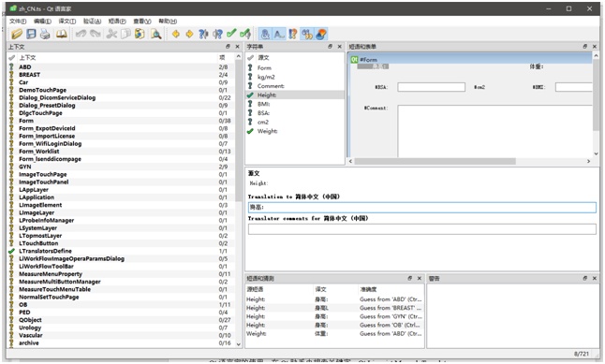The width and height of the screenshot is (605, 364).
Task: Click the Paste clipboard icon
Action: 140,34
